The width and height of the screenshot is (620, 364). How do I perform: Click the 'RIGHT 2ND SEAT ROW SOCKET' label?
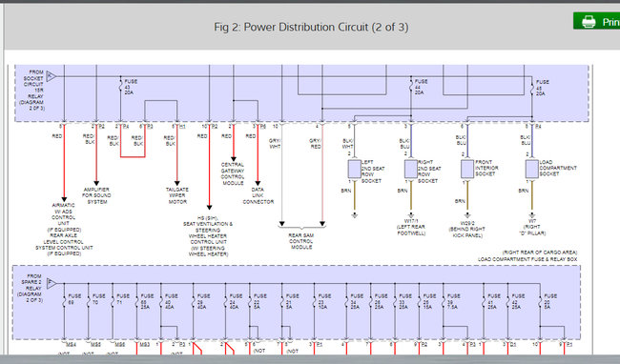429,172
